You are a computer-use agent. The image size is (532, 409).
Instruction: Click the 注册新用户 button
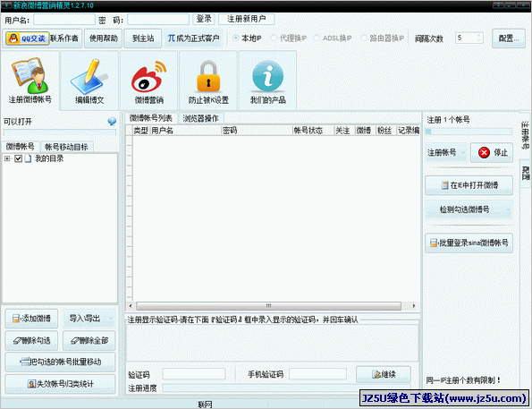[x=246, y=19]
